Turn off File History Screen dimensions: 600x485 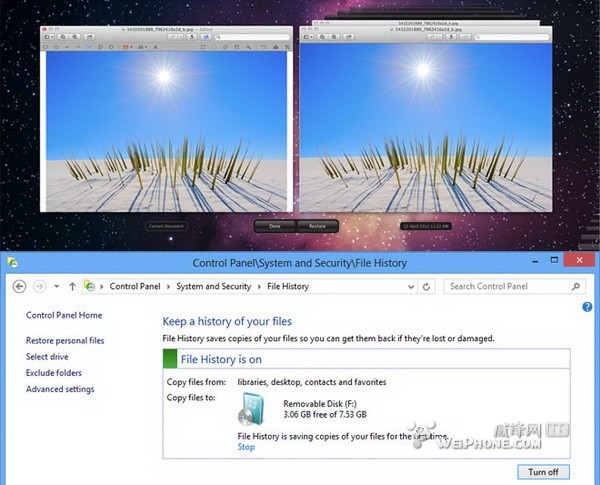[543, 472]
